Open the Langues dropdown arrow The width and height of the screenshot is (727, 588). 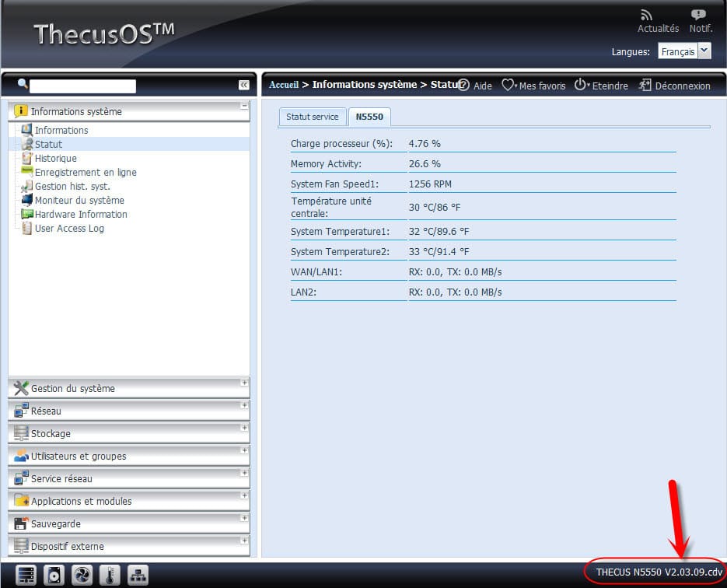coord(704,51)
